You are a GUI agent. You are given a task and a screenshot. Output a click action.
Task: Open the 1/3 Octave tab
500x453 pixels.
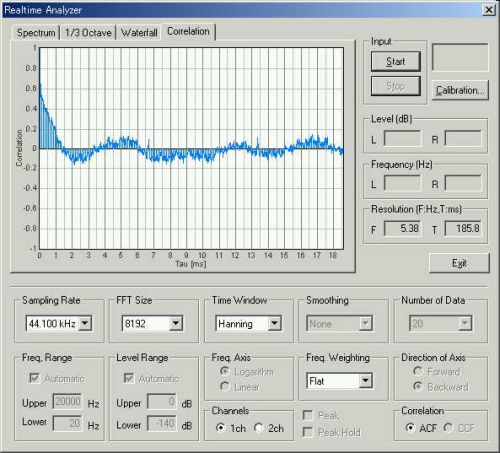pyautogui.click(x=88, y=33)
